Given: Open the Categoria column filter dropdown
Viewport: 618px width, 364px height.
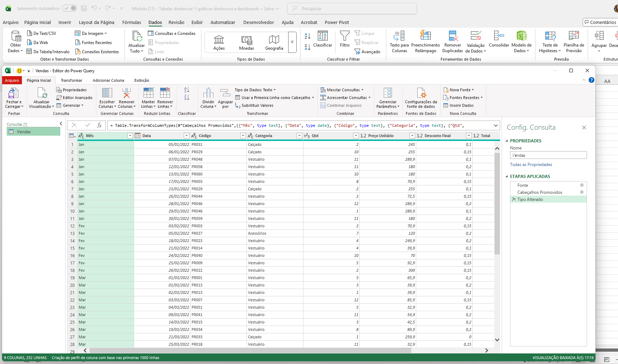Looking at the screenshot, I should point(299,136).
